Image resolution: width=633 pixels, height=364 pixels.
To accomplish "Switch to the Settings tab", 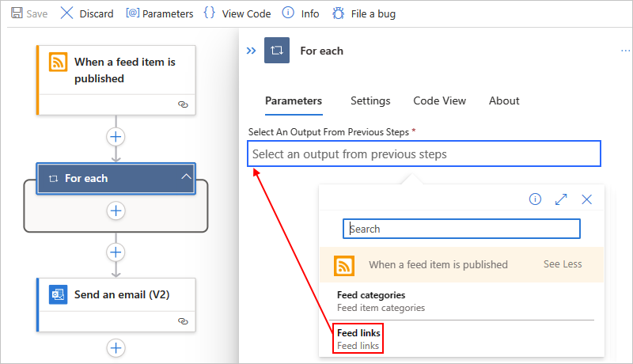I will click(x=370, y=100).
